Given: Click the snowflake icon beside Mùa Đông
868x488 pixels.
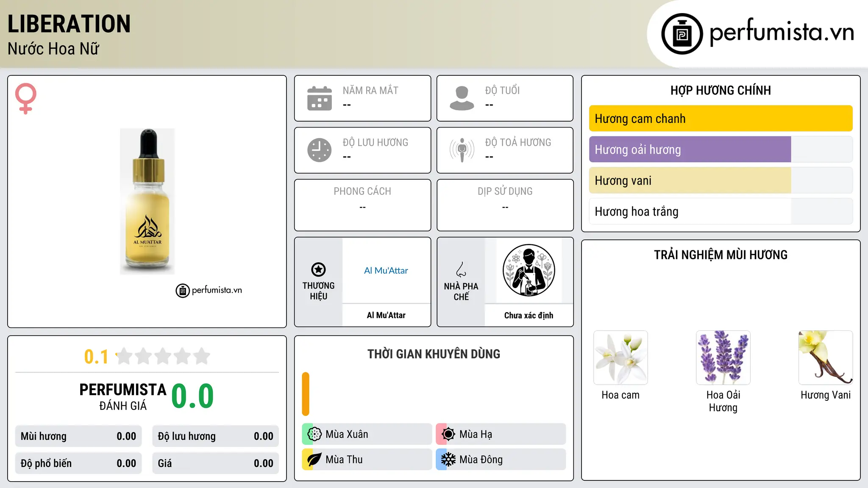Looking at the screenshot, I should 448,459.
